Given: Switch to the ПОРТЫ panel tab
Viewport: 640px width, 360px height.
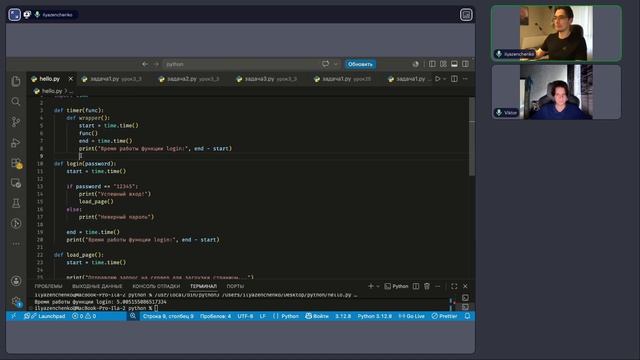Looking at the screenshot, I should [x=235, y=286].
